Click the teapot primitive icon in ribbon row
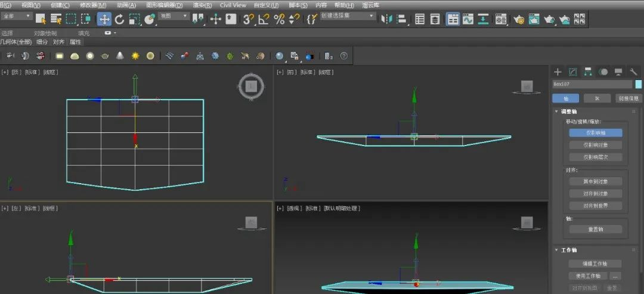This screenshot has width=644, height=294. (x=105, y=56)
